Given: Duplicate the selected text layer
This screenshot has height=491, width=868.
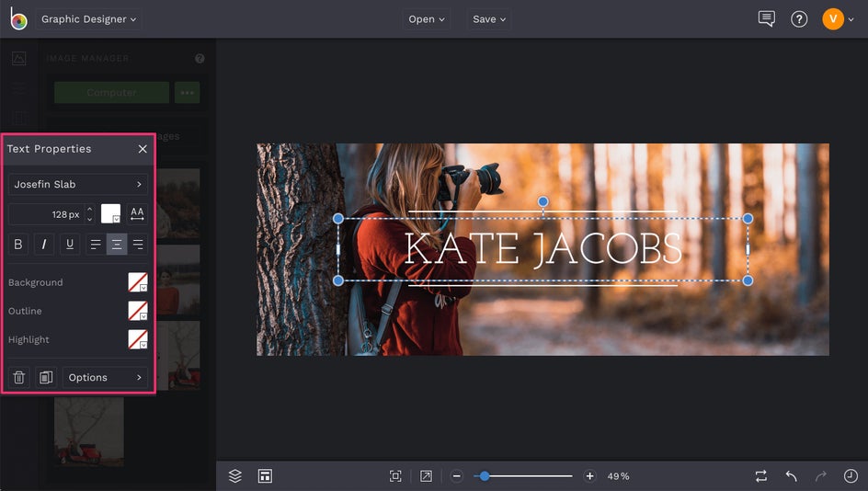Looking at the screenshot, I should pos(45,378).
